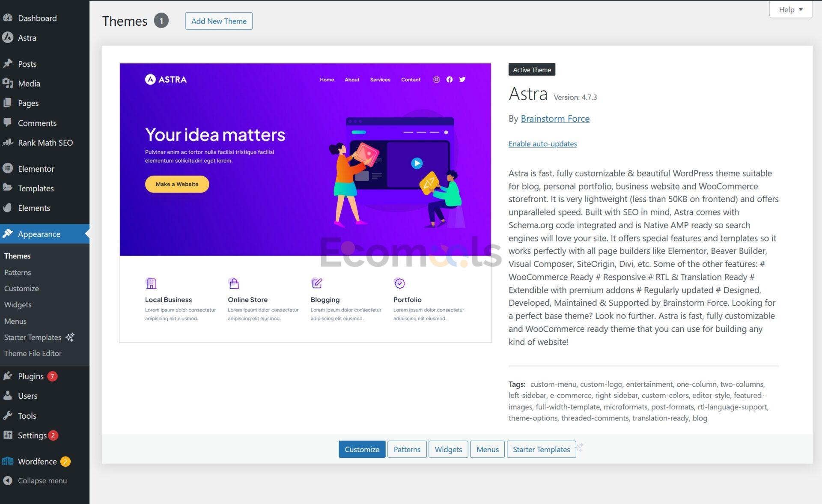Click the Elementor icon in sidebar
This screenshot has width=822, height=504.
pyautogui.click(x=8, y=169)
